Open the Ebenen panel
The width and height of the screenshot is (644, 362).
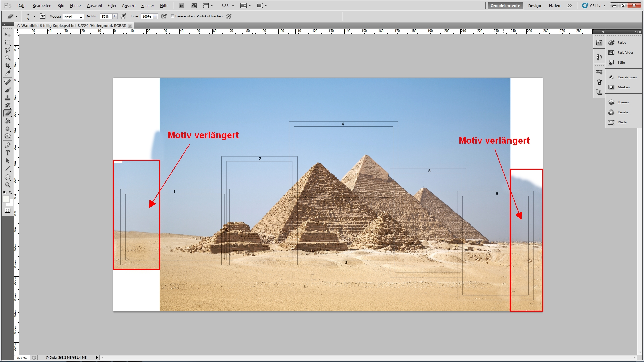(623, 102)
